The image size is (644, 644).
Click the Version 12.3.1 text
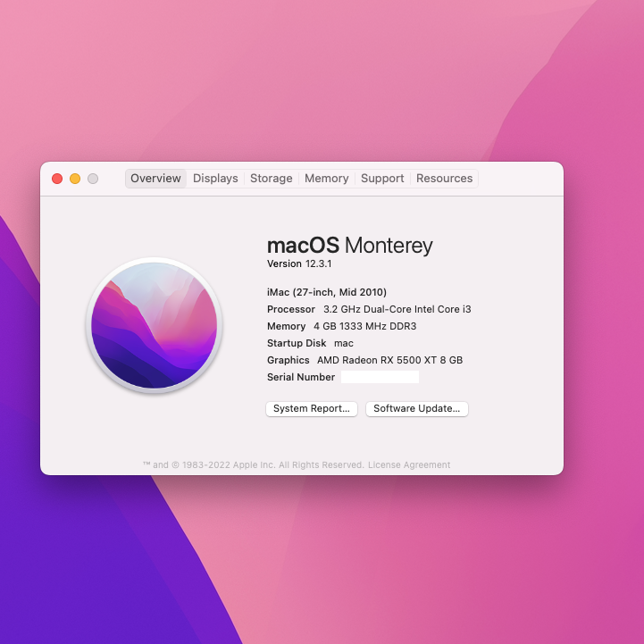click(x=299, y=263)
